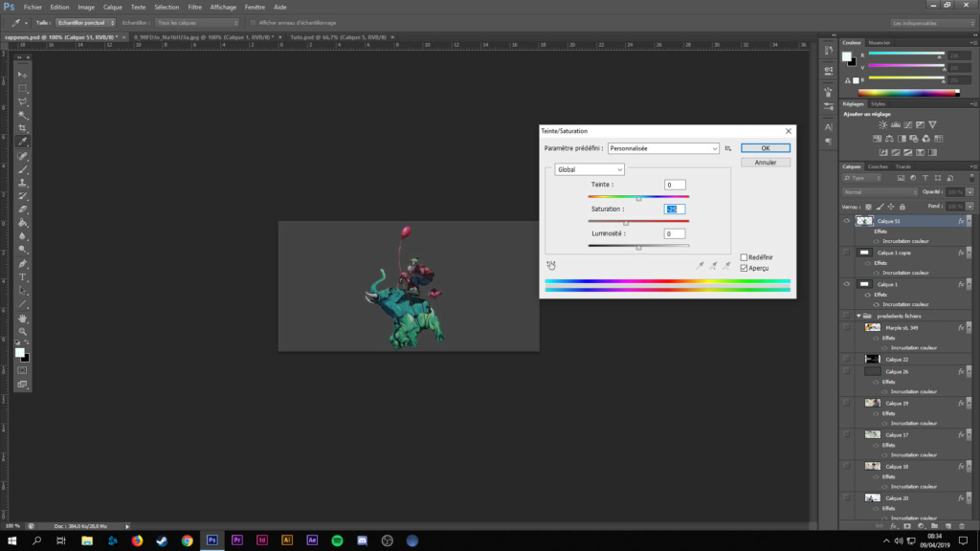Add a Brightness/Contrast adjustment
The height and width of the screenshot is (551, 980).
(882, 125)
